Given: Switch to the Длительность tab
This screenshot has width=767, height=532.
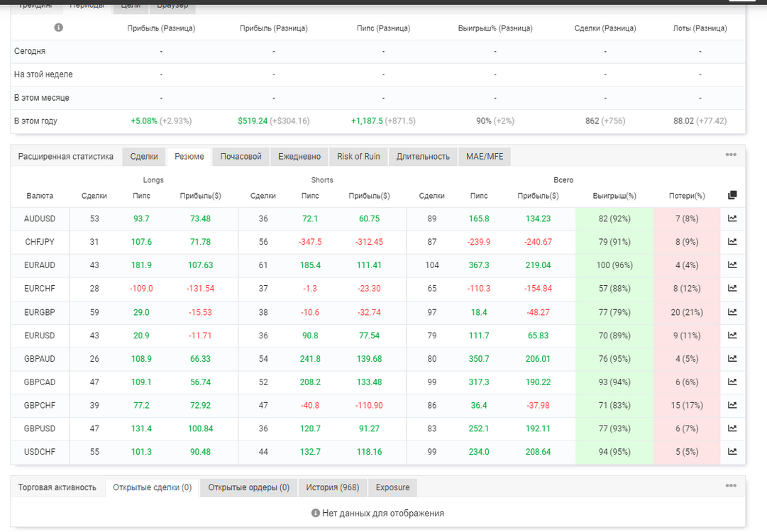Looking at the screenshot, I should pyautogui.click(x=423, y=157).
